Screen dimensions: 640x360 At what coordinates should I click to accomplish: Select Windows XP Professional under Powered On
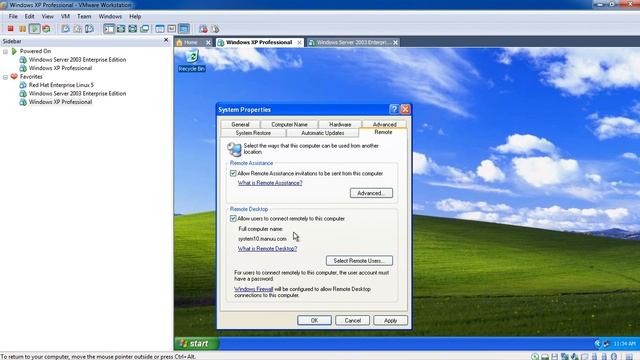click(x=60, y=68)
